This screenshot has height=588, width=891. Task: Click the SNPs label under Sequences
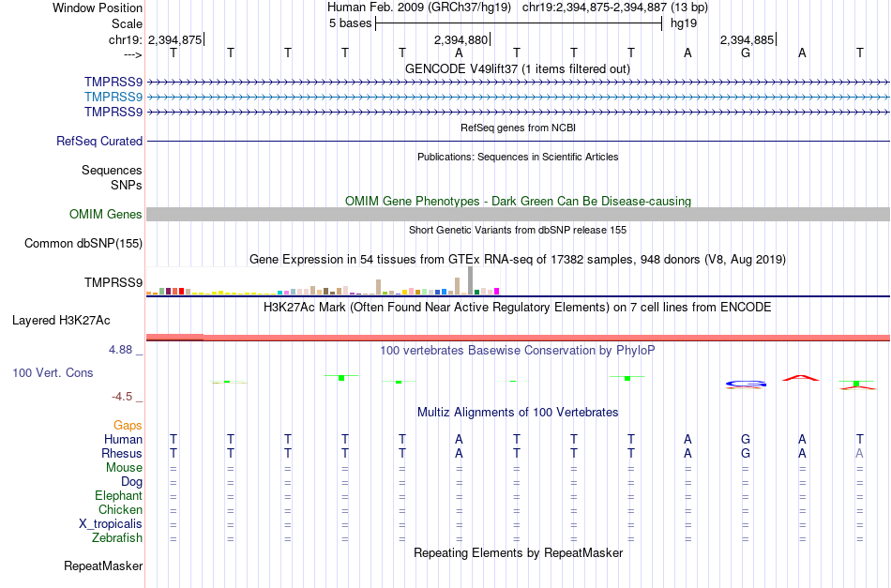[x=127, y=185]
